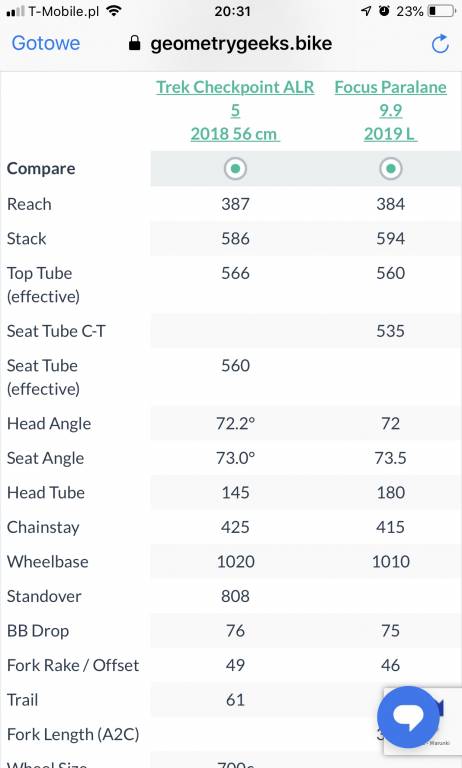Toggle compare radio for Focus Paralane
The height and width of the screenshot is (768, 462).
click(390, 168)
